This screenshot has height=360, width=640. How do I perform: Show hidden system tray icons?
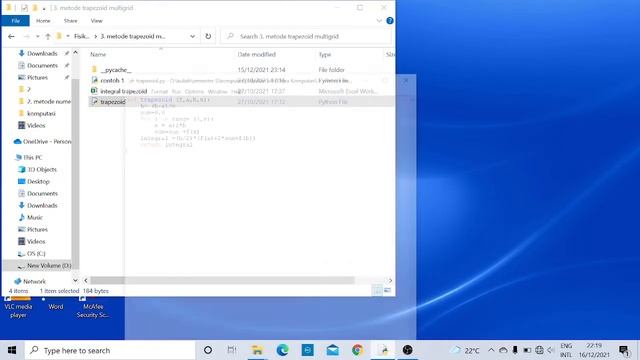coord(491,350)
